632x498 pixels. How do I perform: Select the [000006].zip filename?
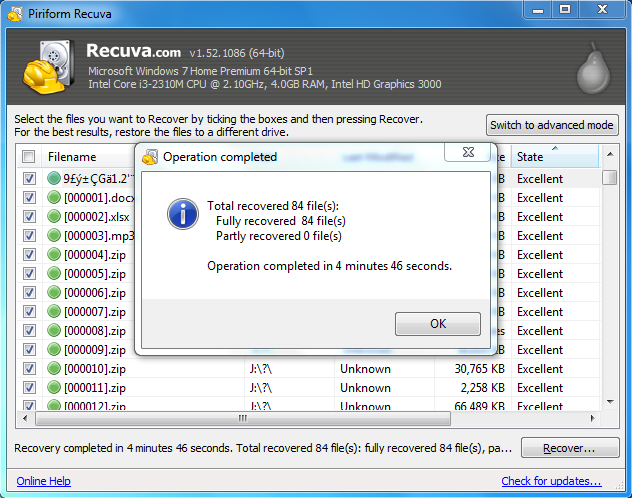[95, 293]
